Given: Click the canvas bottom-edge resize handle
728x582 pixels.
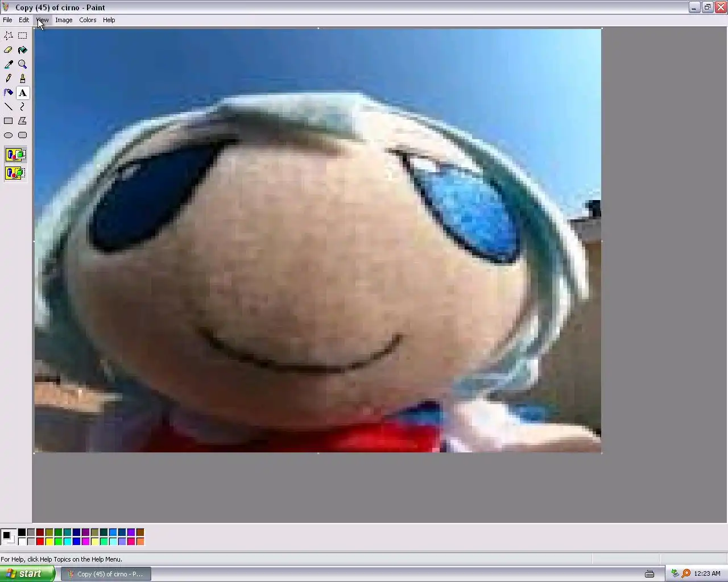Looking at the screenshot, I should [x=318, y=453].
